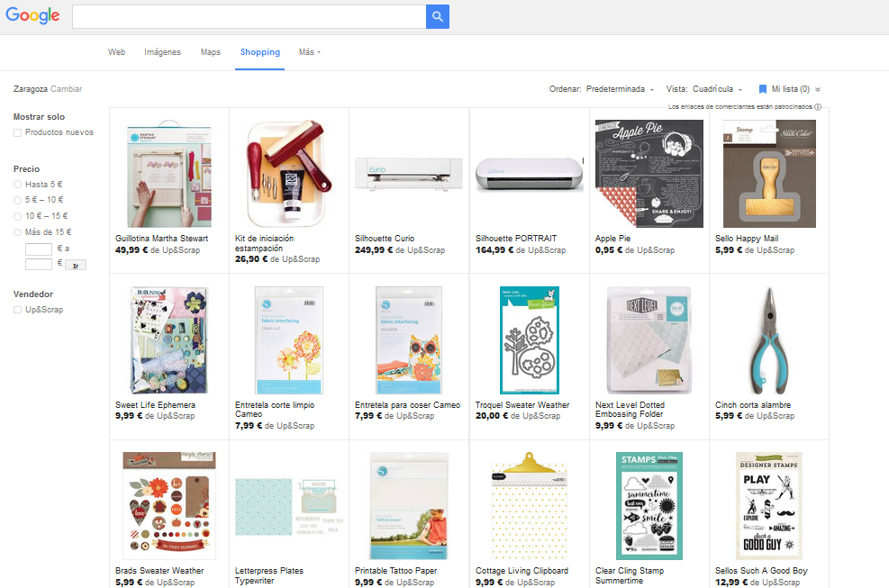Image resolution: width=889 pixels, height=588 pixels.
Task: Select the 5 € – 10 € price option
Action: pyautogui.click(x=18, y=200)
